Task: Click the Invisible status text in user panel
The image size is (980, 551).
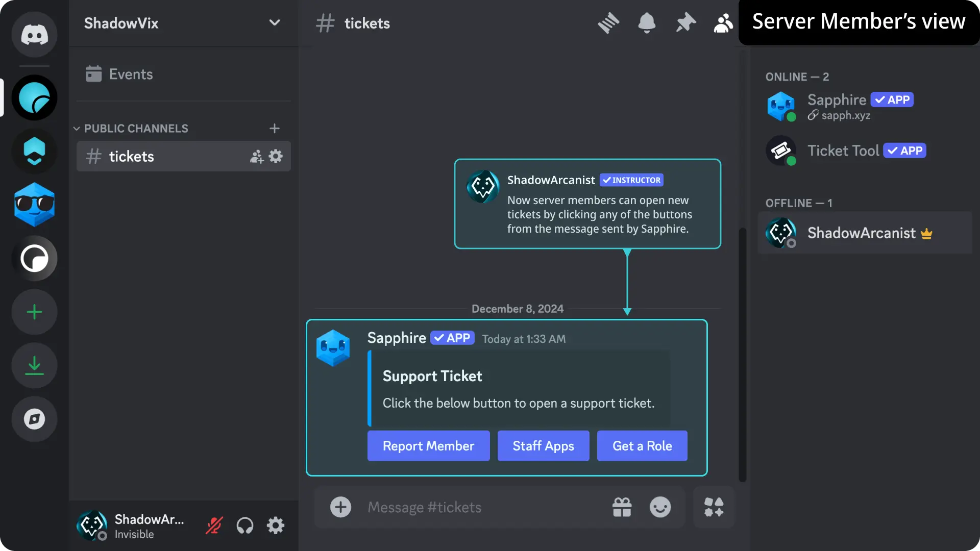Action: click(x=134, y=534)
